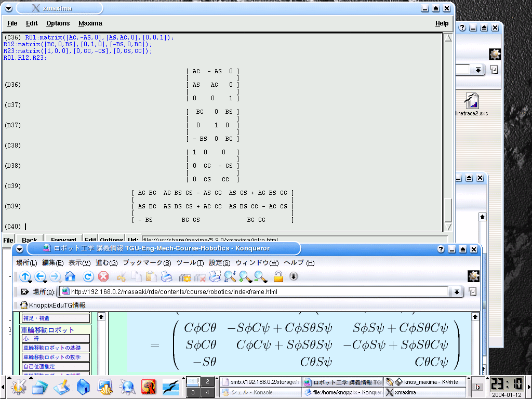The width and height of the screenshot is (532, 399).
Task: Switch to virtual desktop 4 in pager
Action: 208,392
